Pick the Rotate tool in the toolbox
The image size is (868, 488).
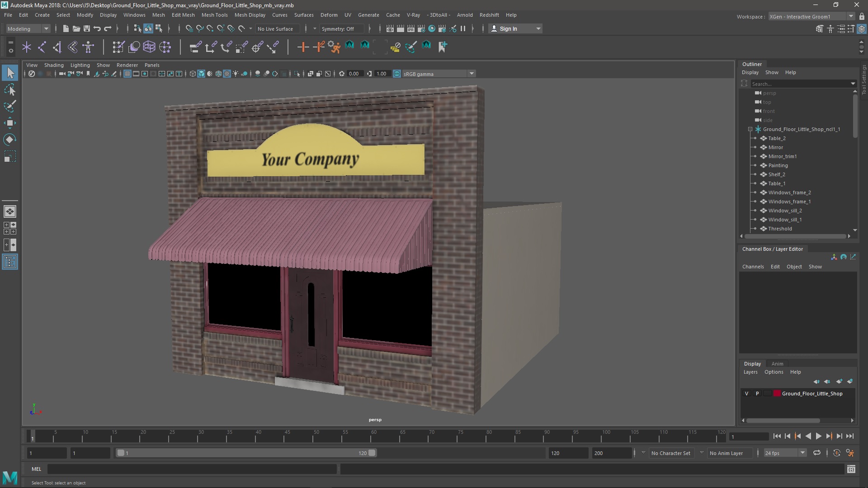click(10, 140)
